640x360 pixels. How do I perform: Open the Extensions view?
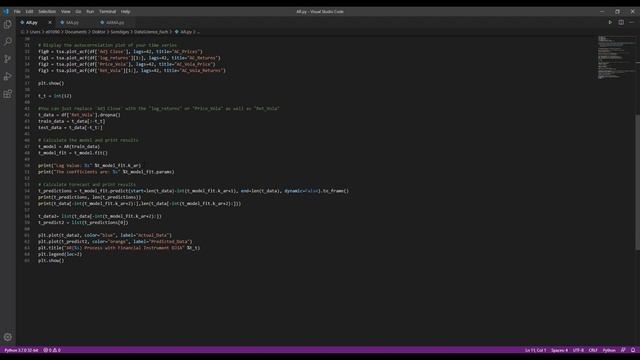[x=8, y=94]
